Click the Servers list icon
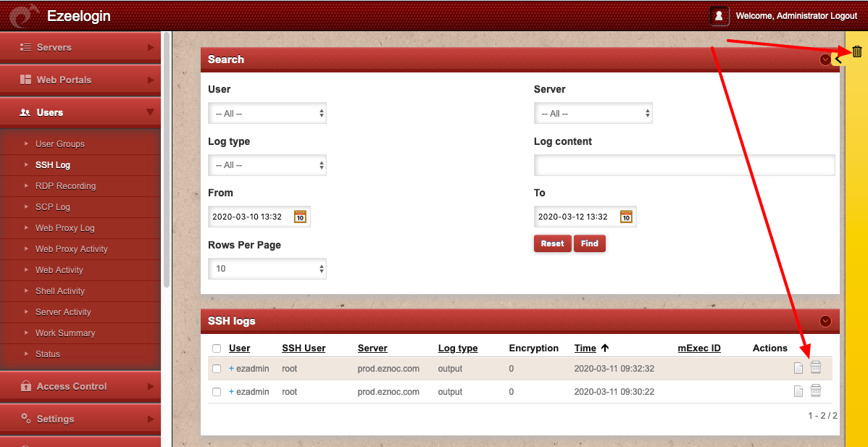868x447 pixels. coord(25,48)
